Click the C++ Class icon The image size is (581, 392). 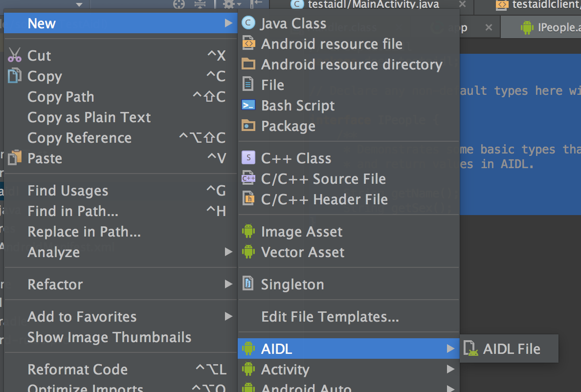point(248,158)
